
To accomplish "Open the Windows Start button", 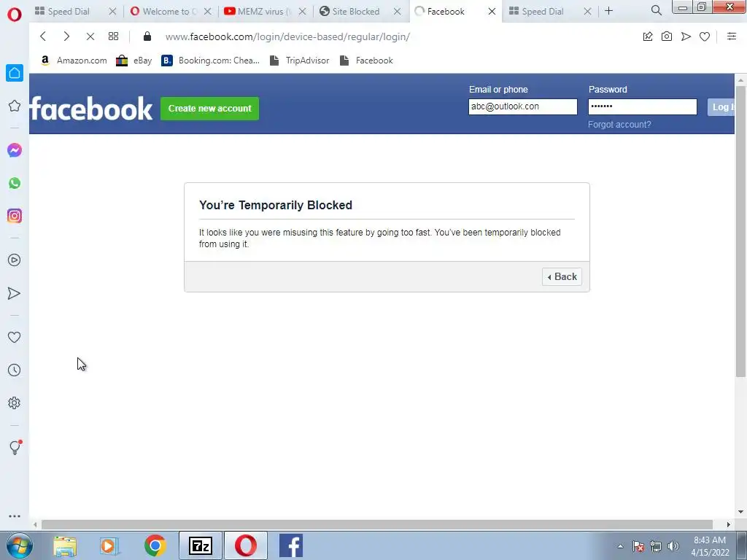I will 20,545.
